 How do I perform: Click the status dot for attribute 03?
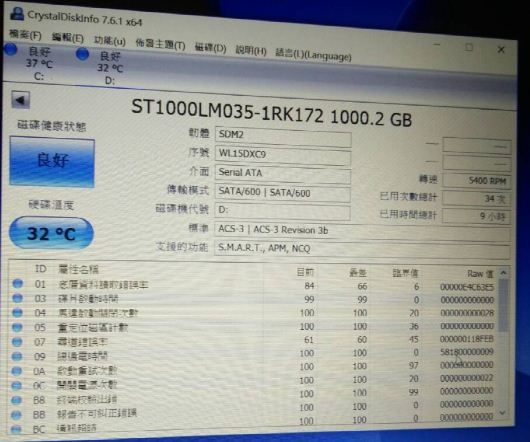tap(17, 298)
